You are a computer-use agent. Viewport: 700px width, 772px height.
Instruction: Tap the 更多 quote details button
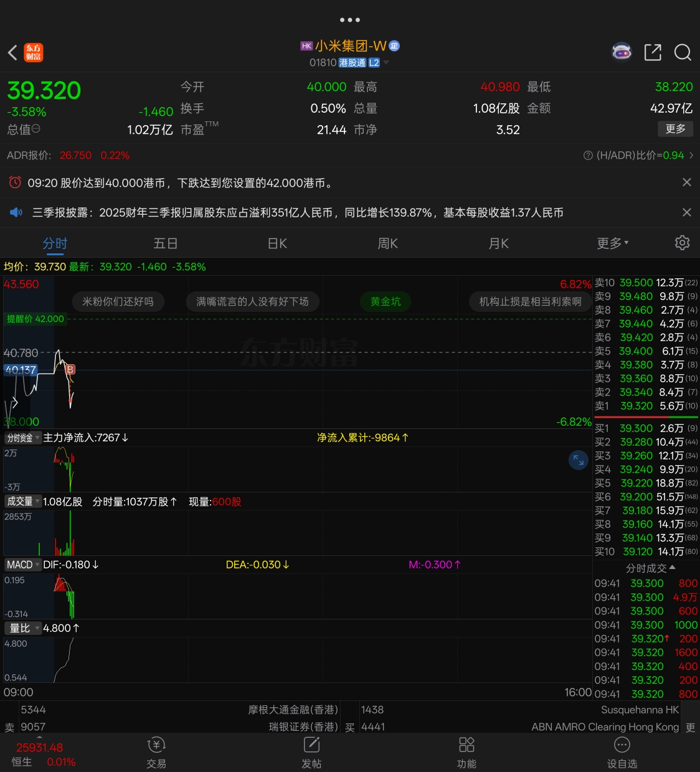[676, 129]
